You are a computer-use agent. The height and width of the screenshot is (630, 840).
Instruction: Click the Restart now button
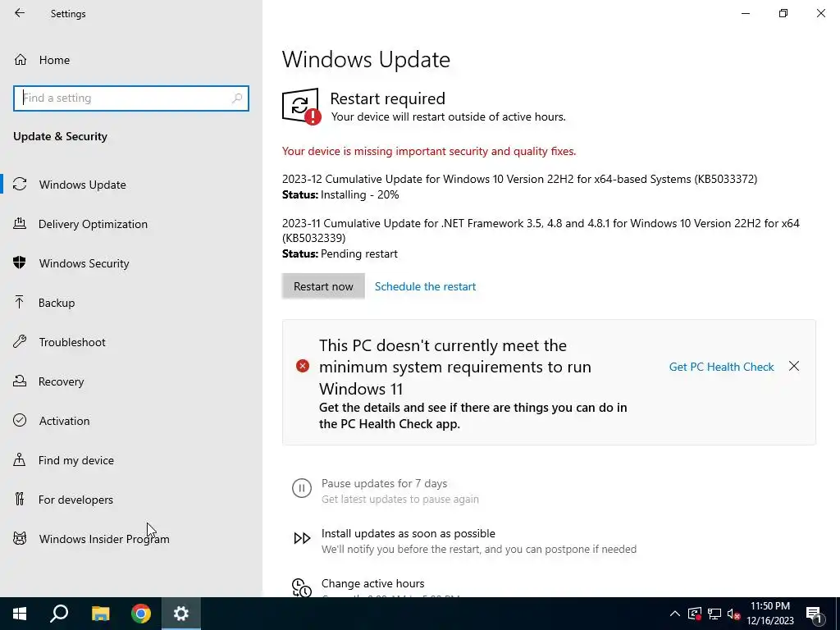[323, 286]
